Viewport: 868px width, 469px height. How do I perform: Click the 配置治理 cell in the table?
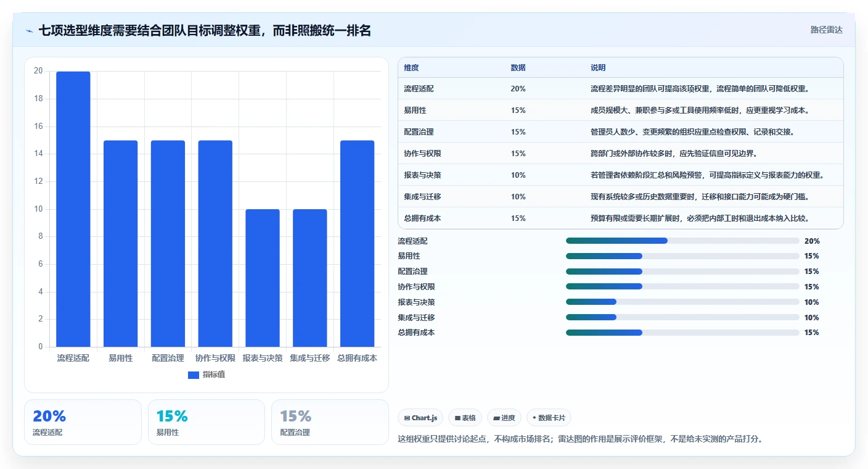pos(419,132)
